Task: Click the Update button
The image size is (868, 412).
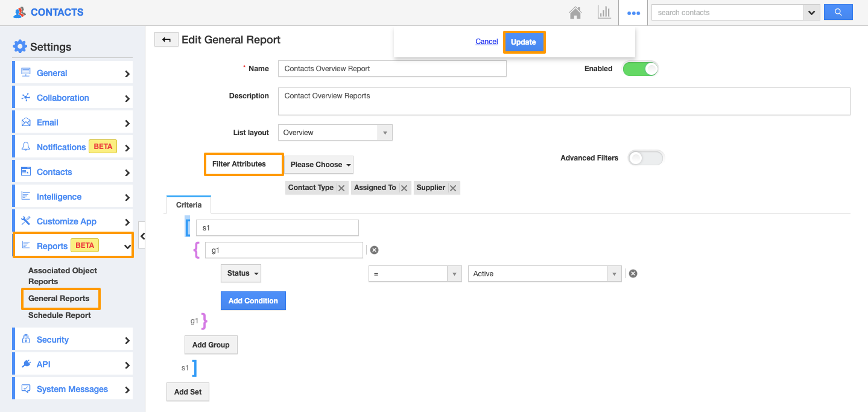Action: pos(524,42)
